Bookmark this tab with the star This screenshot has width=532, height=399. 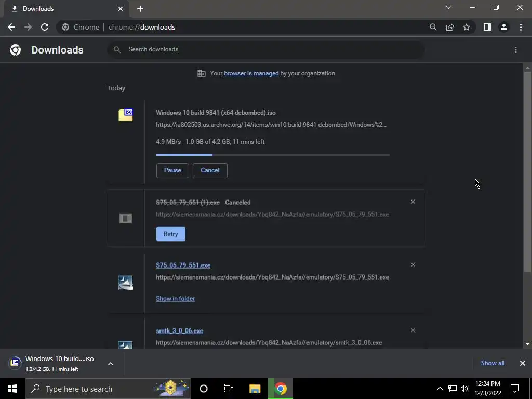(x=467, y=27)
